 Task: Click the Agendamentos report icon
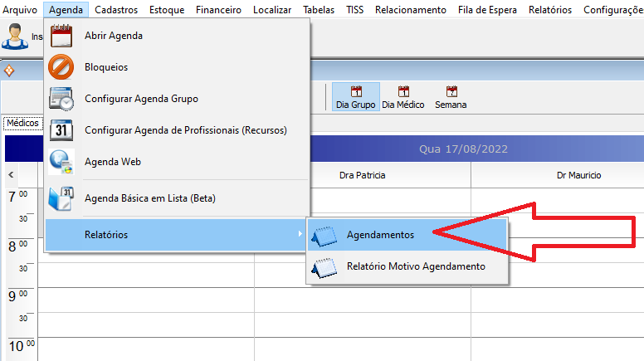(x=324, y=235)
